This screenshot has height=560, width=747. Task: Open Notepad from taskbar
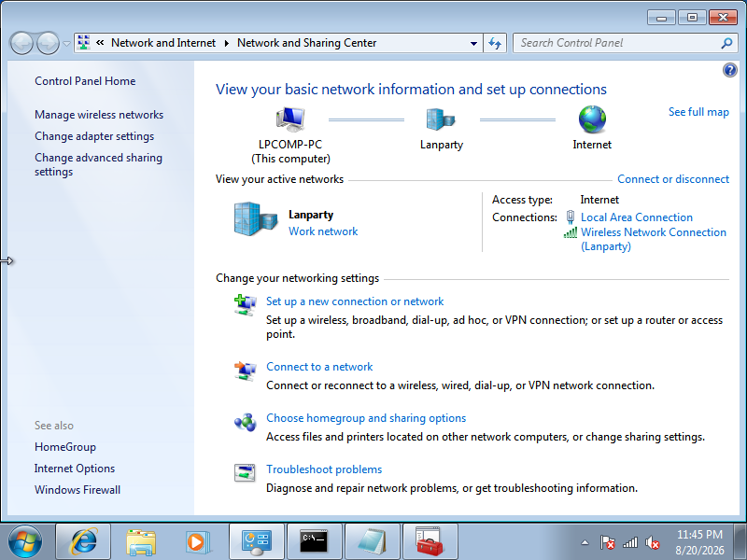[372, 542]
